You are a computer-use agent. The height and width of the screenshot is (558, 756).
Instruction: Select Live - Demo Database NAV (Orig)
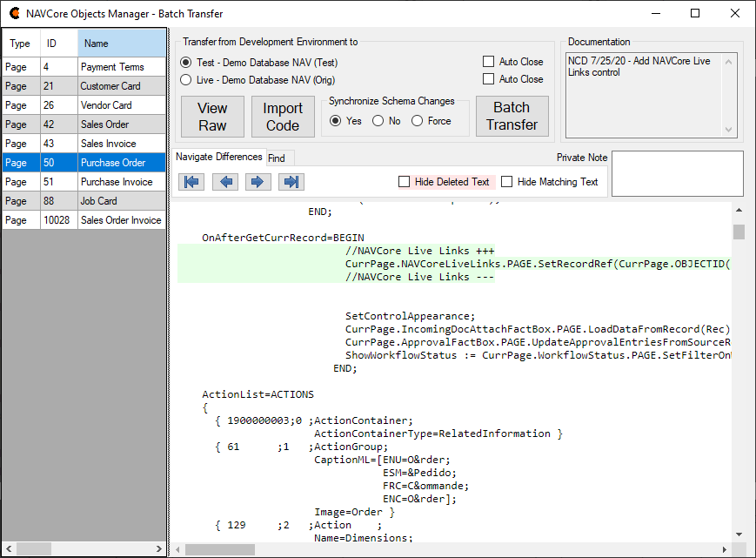point(185,80)
